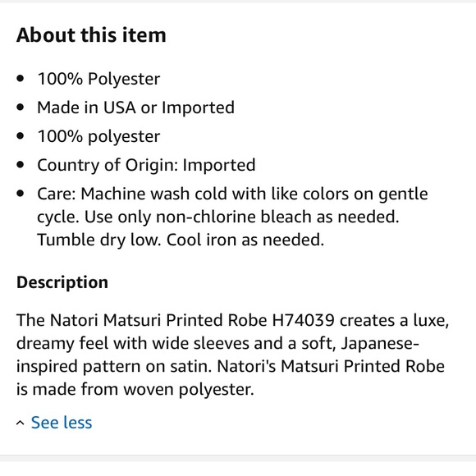Click the Made in USA or Imported line
Image resolution: width=476 pixels, height=476 pixels.
[x=135, y=108]
